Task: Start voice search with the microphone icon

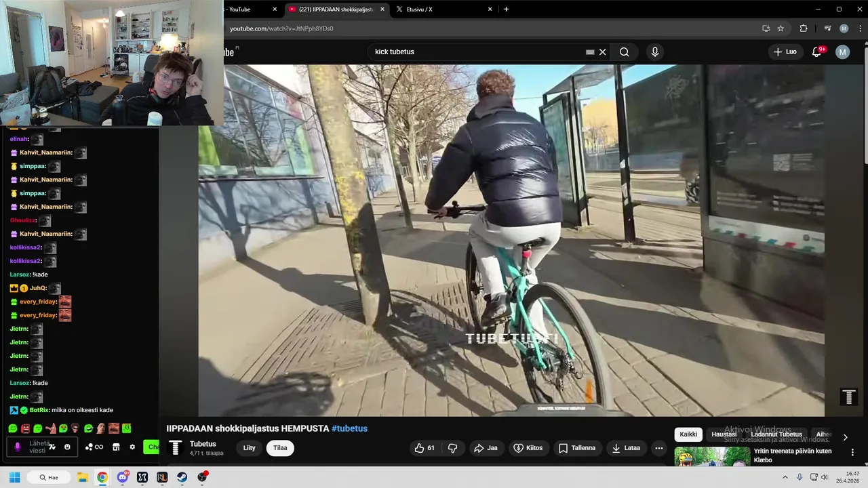Action: (x=654, y=52)
